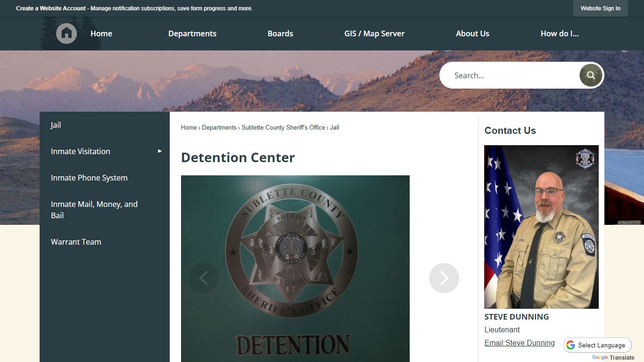Open Inmate Mail, Money, and Bail link
The width and height of the screenshot is (644, 362).
(105, 210)
